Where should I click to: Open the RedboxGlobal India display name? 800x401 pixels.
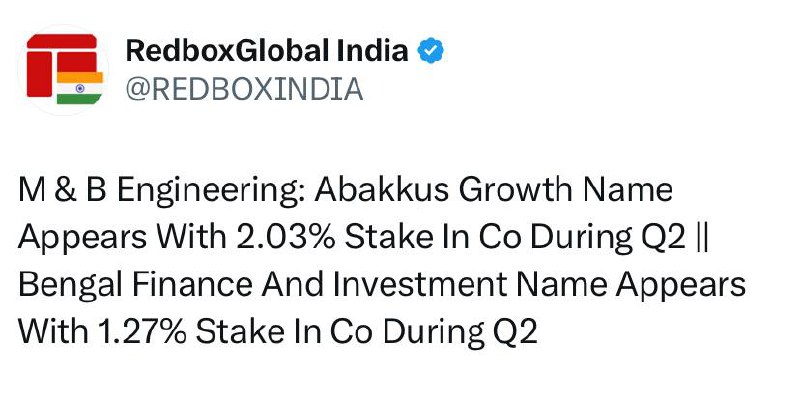(267, 51)
